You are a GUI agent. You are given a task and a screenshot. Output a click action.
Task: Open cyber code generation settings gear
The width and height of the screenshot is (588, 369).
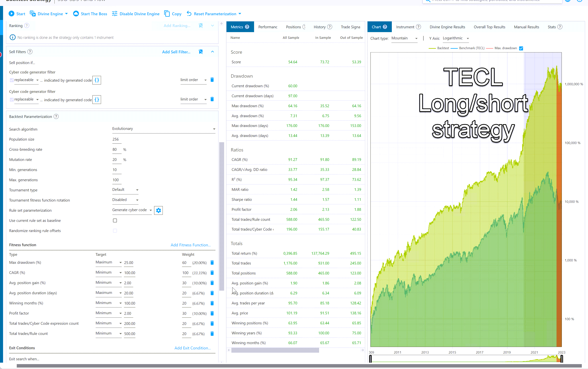[158, 210]
